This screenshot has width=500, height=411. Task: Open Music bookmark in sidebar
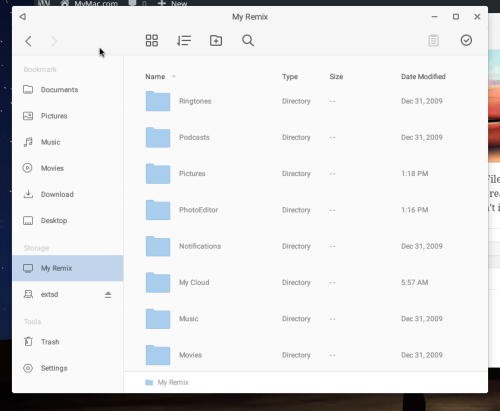point(68,142)
